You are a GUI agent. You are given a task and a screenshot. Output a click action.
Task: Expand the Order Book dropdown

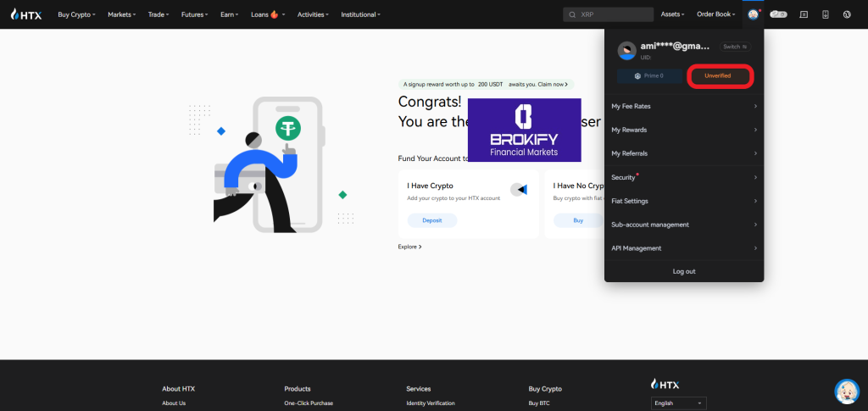(x=715, y=14)
